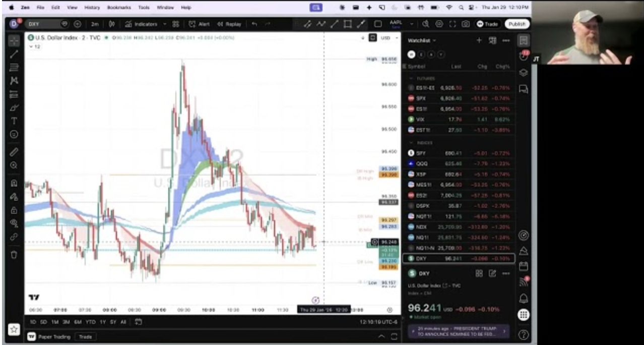Click the Replay button in toolbar
Screen dimensions: 644x345
pyautogui.click(x=229, y=24)
